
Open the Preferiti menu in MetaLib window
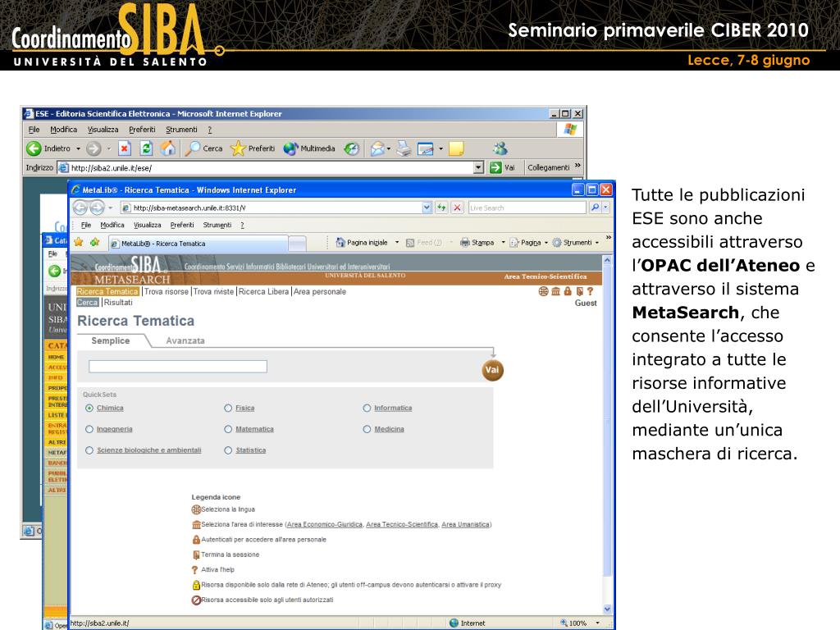182,225
